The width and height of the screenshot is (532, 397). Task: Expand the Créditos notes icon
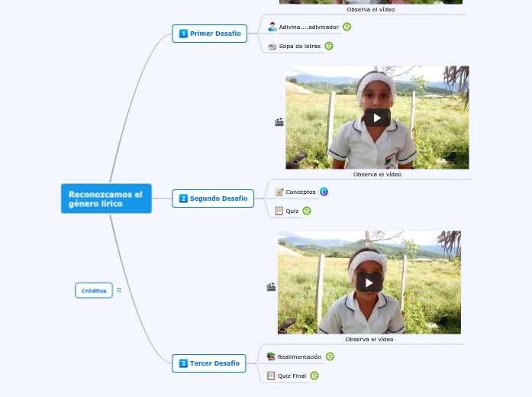point(119,290)
